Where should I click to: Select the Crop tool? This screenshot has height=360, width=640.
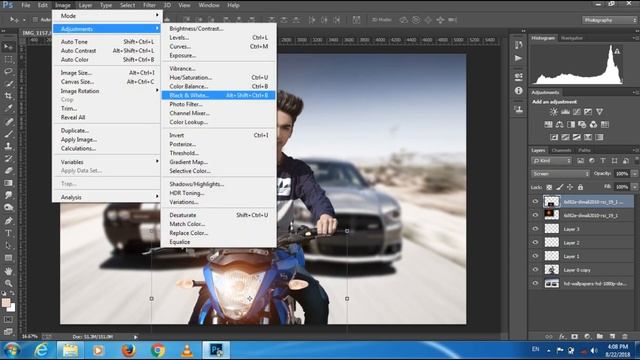(x=8, y=96)
